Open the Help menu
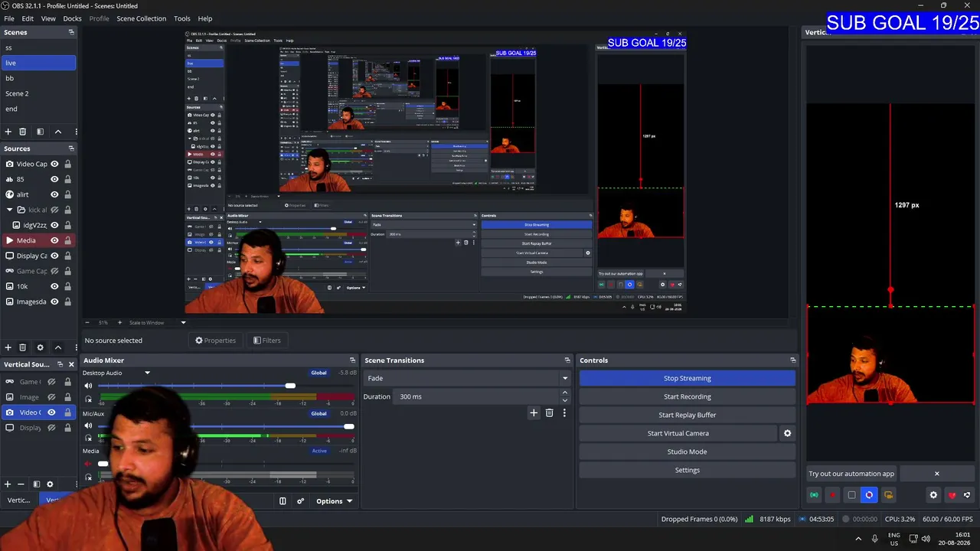 [205, 18]
